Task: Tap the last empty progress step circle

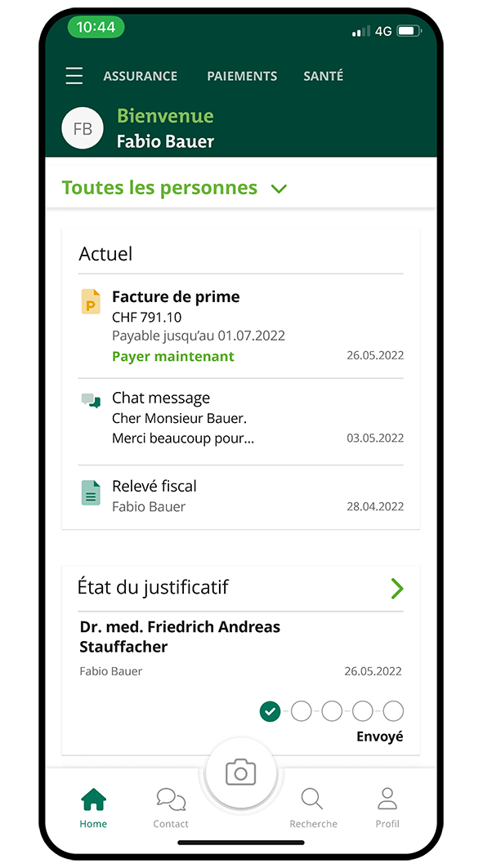Action: [393, 711]
